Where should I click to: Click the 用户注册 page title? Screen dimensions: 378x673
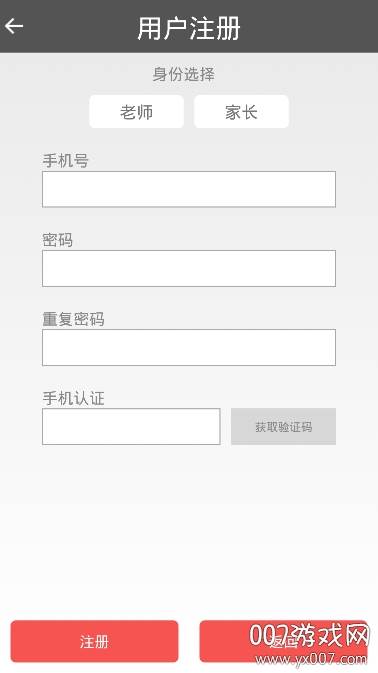click(x=189, y=28)
